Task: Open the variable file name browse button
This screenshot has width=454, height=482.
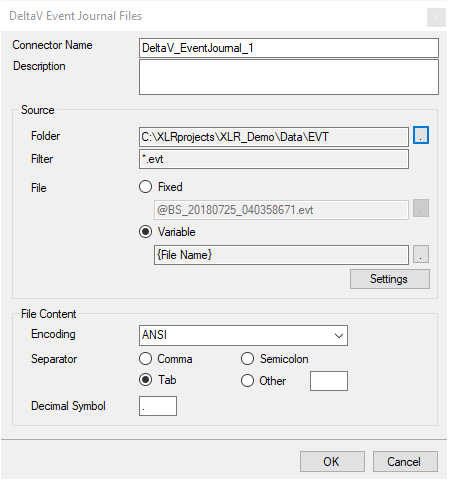Action: coord(421,254)
